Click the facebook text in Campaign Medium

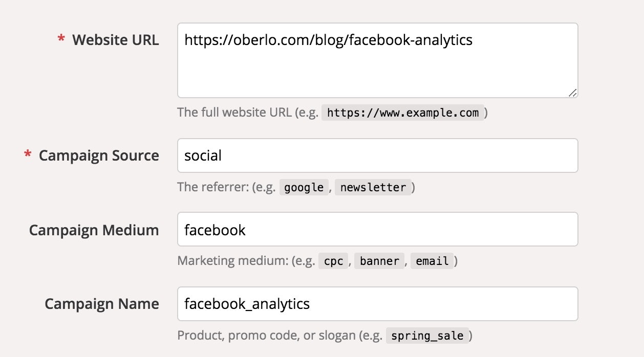(x=214, y=230)
